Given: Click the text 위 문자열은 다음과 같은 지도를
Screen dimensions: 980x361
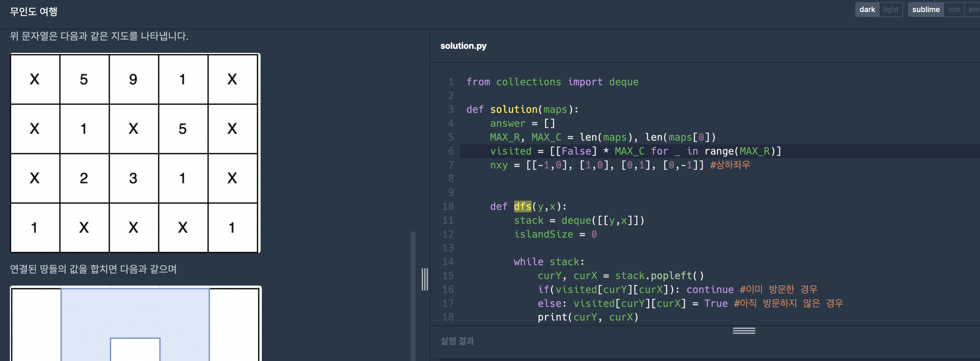Looking at the screenshot, I should [74, 36].
